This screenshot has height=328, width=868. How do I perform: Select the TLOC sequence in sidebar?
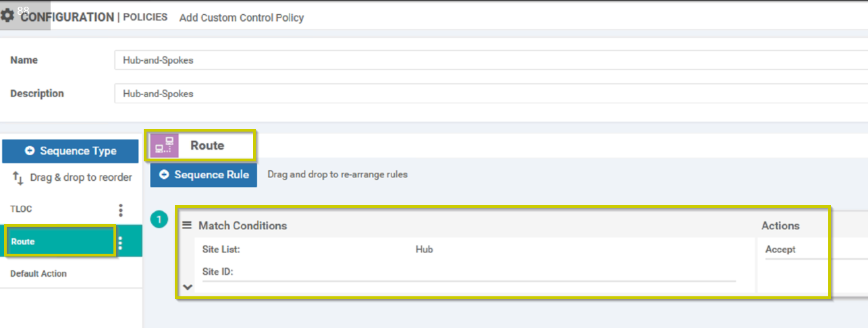21,209
